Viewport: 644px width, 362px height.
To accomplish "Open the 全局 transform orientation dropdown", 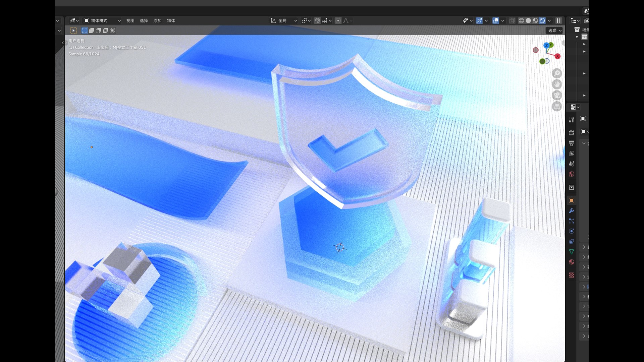I will point(284,21).
